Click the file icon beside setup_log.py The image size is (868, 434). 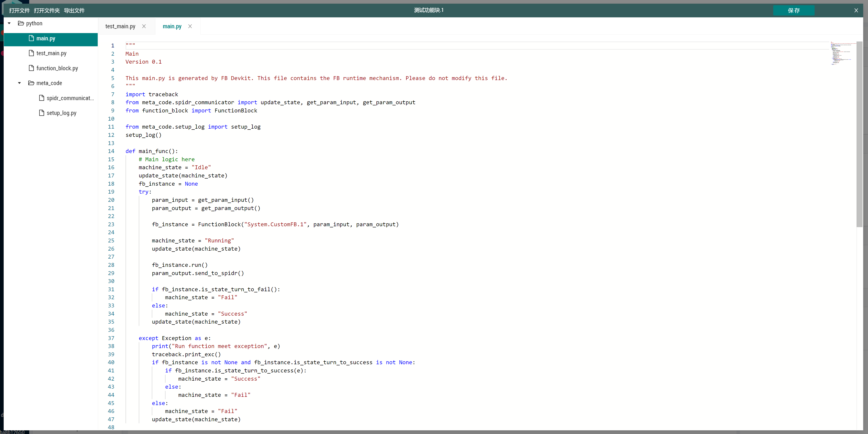pyautogui.click(x=42, y=113)
